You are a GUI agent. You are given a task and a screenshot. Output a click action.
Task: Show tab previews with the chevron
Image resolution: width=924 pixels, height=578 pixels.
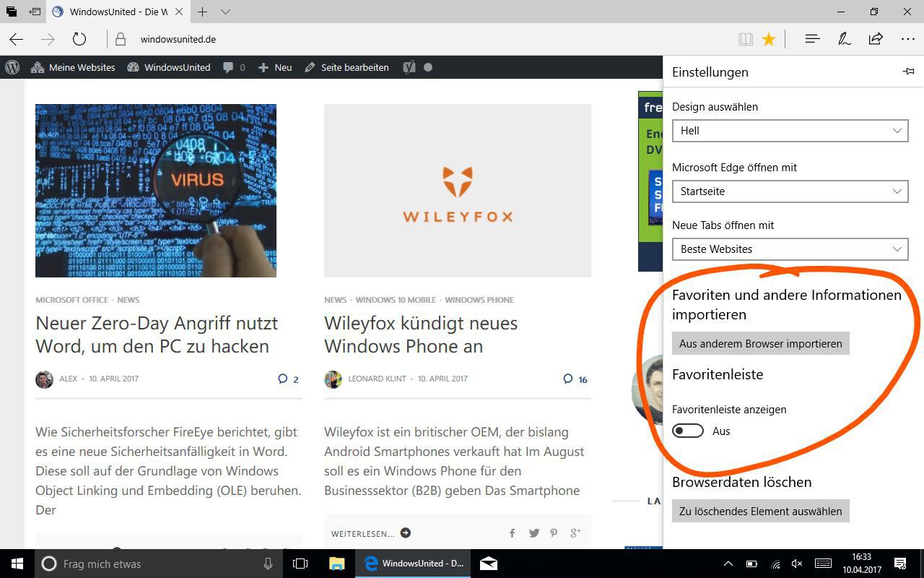[x=225, y=12]
